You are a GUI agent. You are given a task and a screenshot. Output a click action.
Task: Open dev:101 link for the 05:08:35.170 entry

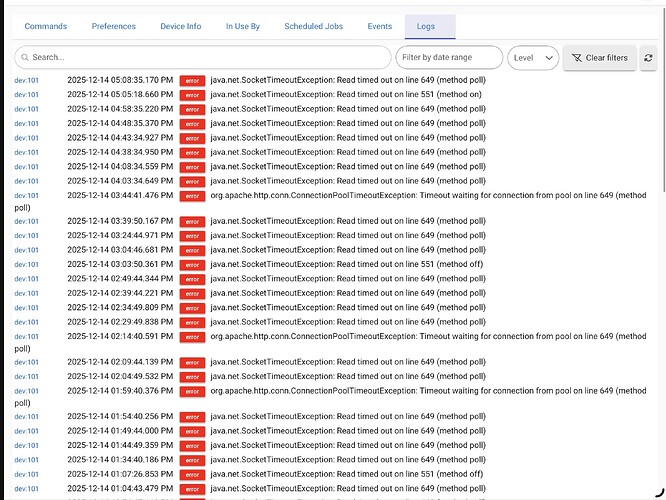pyautogui.click(x=26, y=80)
